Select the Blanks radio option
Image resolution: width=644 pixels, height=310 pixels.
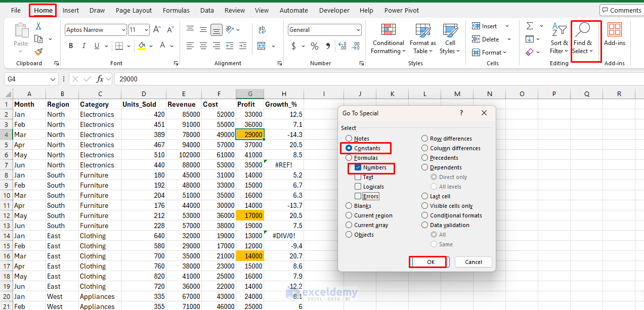(359, 206)
